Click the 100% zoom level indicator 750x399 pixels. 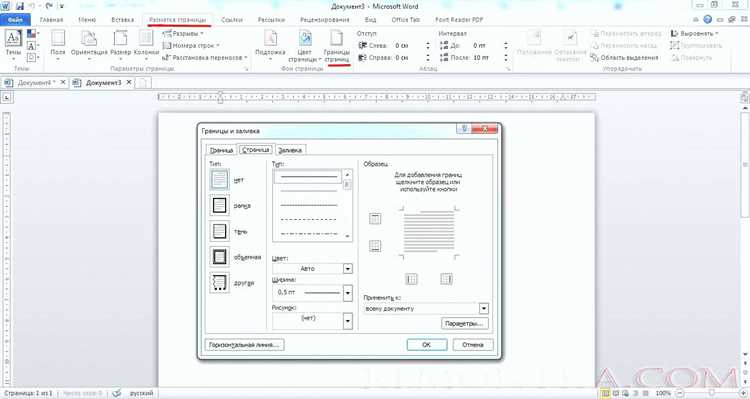663,393
